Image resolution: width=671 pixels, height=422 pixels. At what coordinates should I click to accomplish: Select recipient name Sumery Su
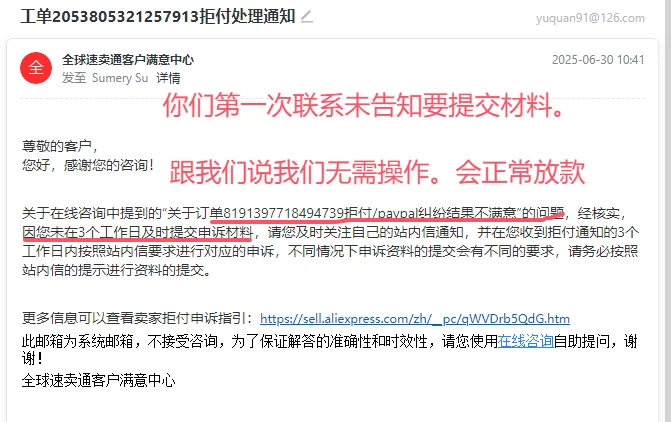(120, 78)
